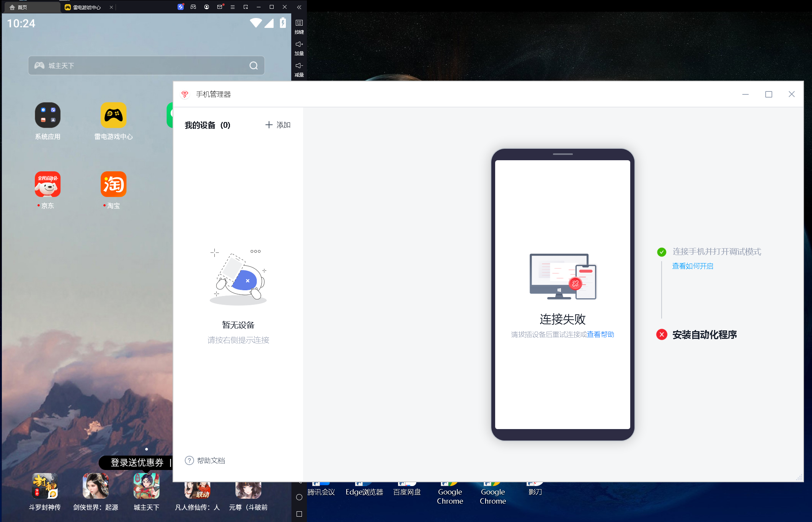Screen dimensions: 812x522
Task: Click the gamepad icon in emulator titlebar
Action: pyautogui.click(x=193, y=7)
